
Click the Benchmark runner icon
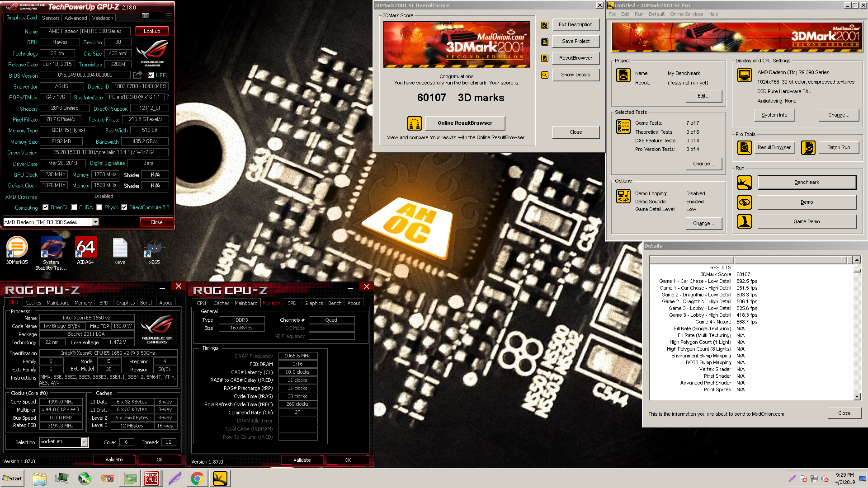tap(745, 183)
